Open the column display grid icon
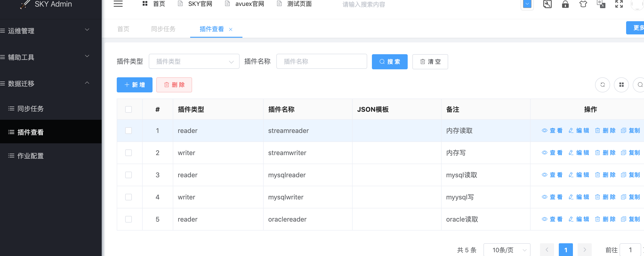This screenshot has height=256, width=644. click(x=621, y=85)
